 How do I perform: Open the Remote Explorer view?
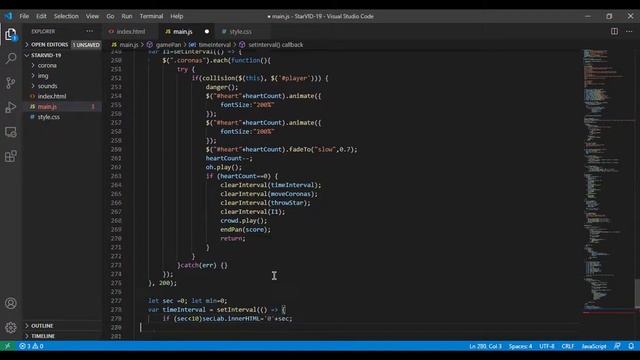pyautogui.click(x=11, y=132)
